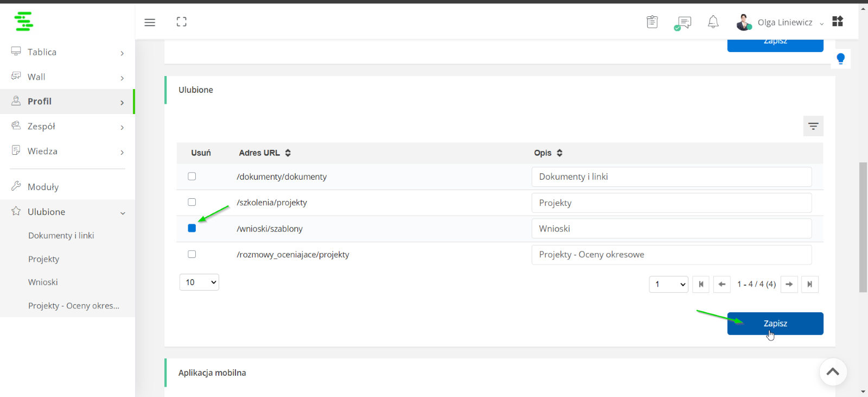This screenshot has width=868, height=397.
Task: Open the rows-per-page dropdown showing 10
Action: pyautogui.click(x=199, y=282)
